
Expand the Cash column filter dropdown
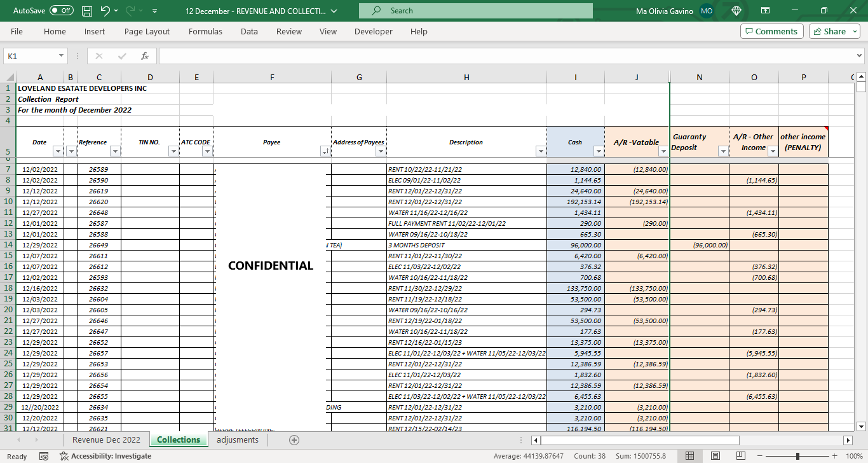[598, 151]
